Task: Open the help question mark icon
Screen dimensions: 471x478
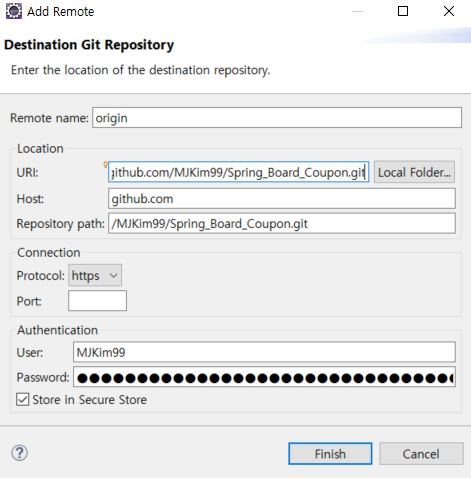Action: point(20,453)
